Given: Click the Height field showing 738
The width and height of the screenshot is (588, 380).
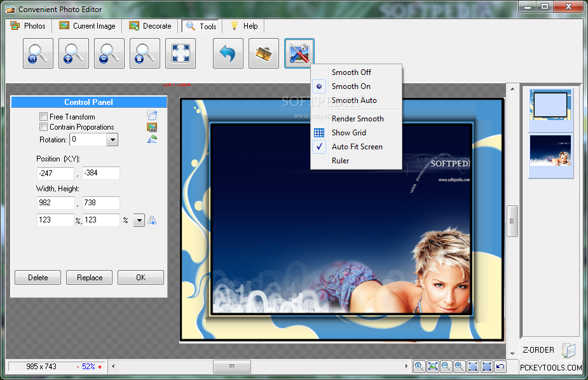Looking at the screenshot, I should tap(101, 203).
